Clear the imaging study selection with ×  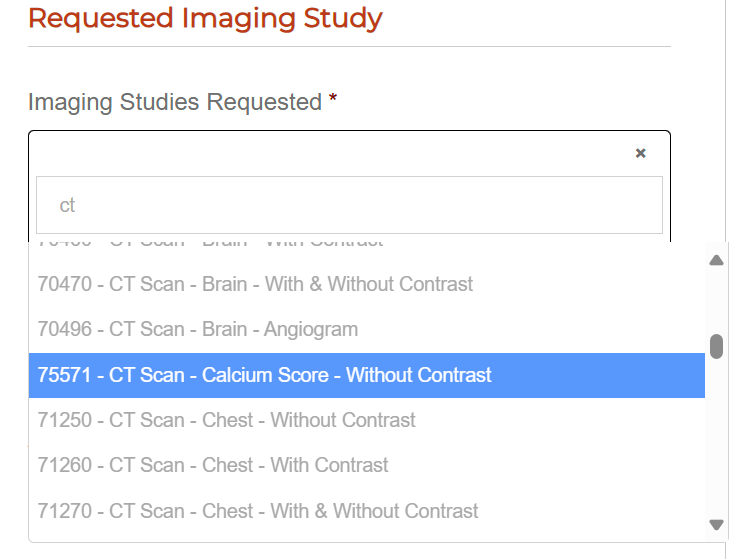pyautogui.click(x=641, y=153)
